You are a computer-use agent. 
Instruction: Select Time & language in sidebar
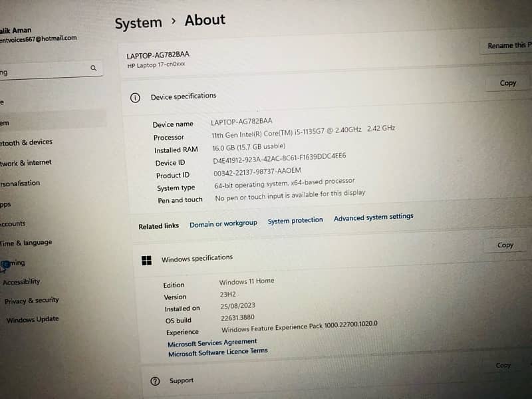pos(26,243)
